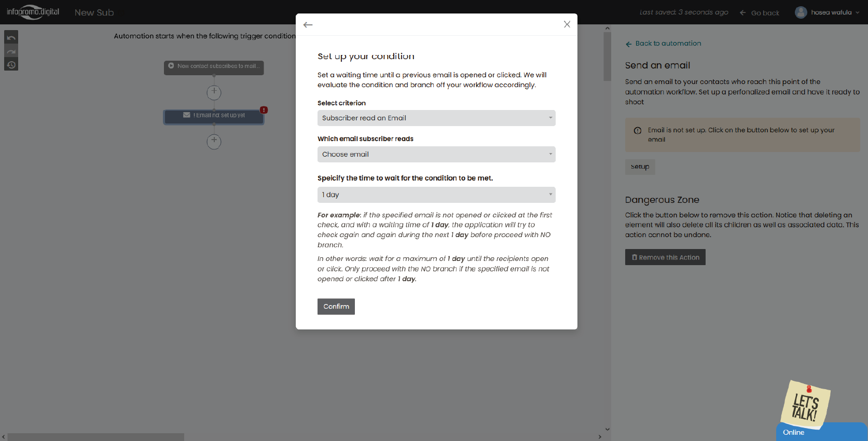Click the 'Back to automation' link
The height and width of the screenshot is (441, 868).
click(663, 44)
